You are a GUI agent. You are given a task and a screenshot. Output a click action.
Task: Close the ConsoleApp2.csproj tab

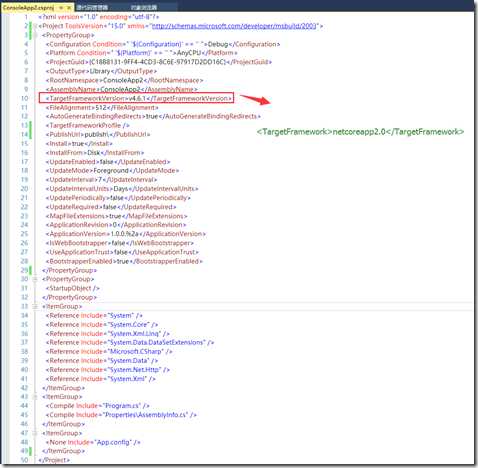69,7
